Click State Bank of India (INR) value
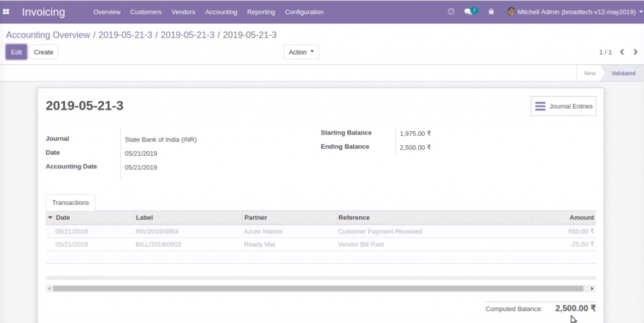Image resolution: width=644 pixels, height=323 pixels. pyautogui.click(x=160, y=140)
